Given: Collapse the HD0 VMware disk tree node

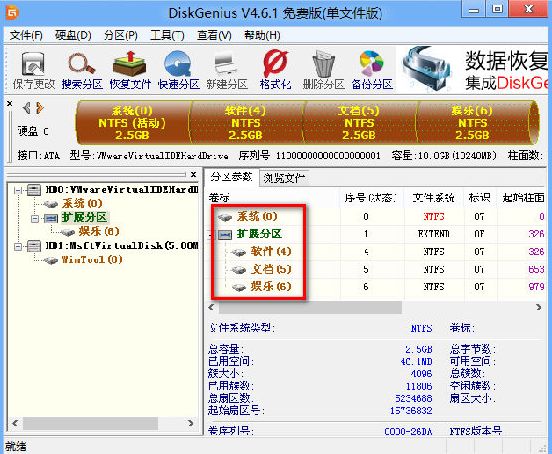Looking at the screenshot, I should [18, 190].
